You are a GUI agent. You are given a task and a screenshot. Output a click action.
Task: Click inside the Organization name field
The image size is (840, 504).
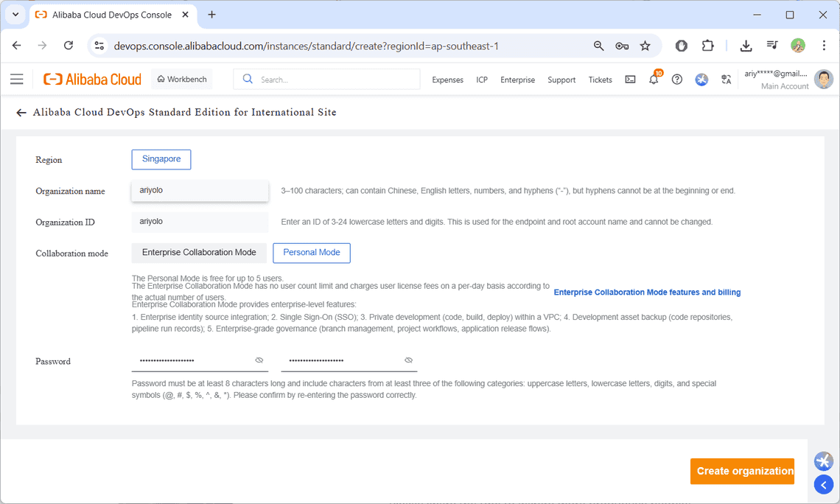point(199,190)
